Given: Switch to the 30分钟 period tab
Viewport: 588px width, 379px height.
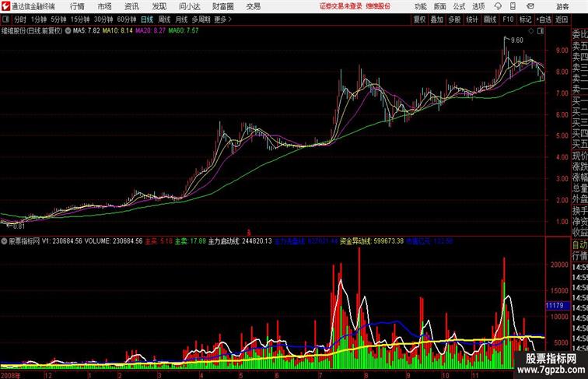Looking at the screenshot, I should tap(103, 19).
